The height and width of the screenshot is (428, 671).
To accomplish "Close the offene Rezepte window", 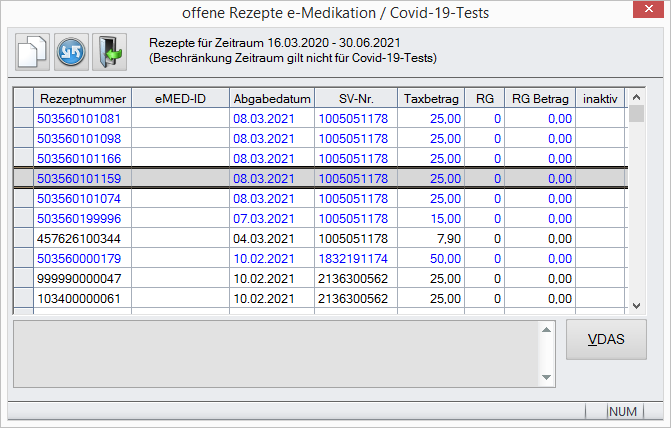I will point(647,12).
